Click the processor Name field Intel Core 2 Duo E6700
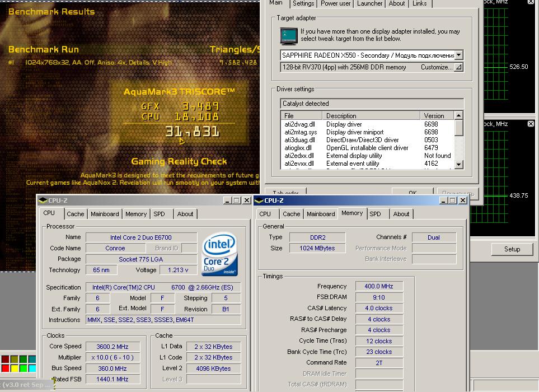 pyautogui.click(x=141, y=237)
